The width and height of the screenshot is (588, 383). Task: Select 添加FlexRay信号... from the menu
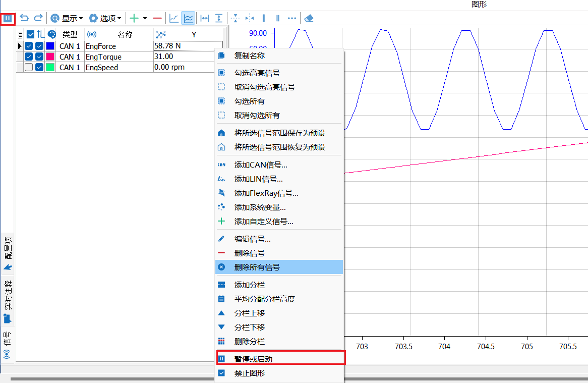tap(279, 193)
